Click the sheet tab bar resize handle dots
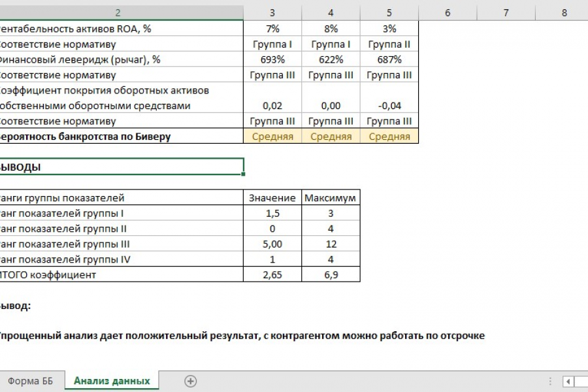Viewport: 588px width, 392px height. pos(550,382)
